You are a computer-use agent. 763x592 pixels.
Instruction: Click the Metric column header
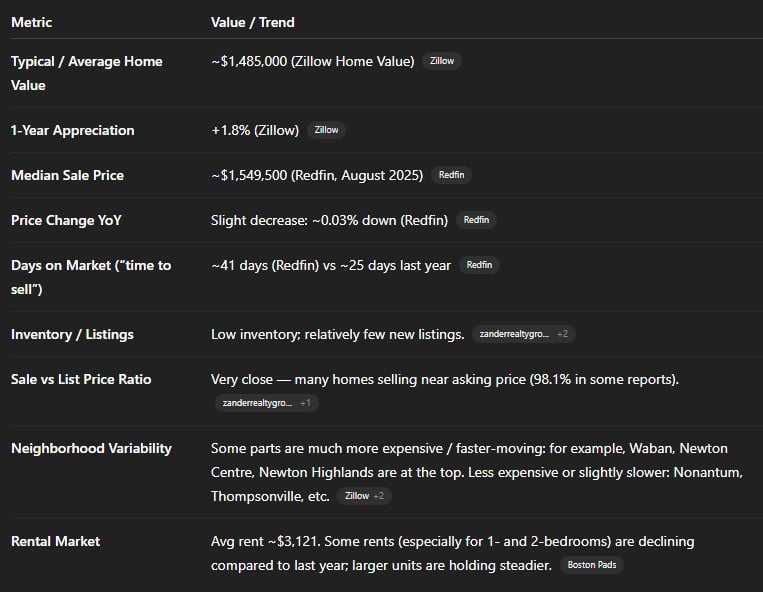[x=31, y=22]
